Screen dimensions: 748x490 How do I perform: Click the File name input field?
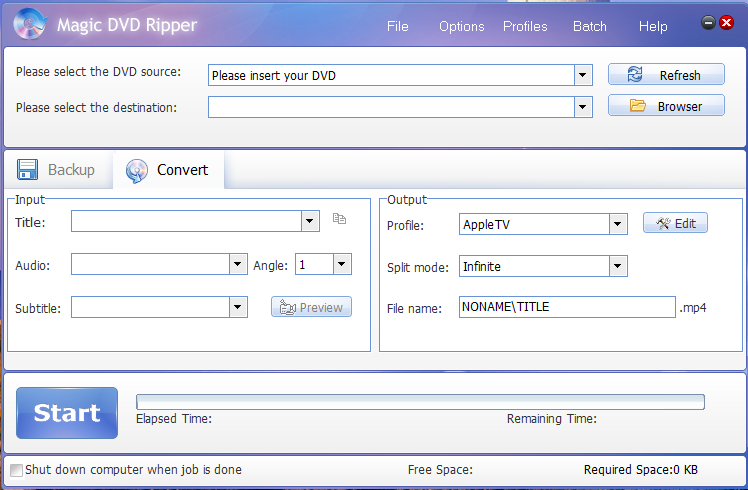coord(567,307)
